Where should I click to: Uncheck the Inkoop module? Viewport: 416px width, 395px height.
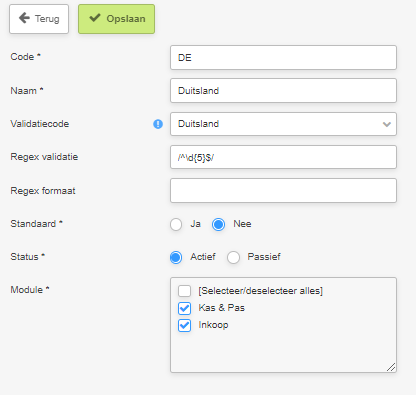tap(184, 325)
